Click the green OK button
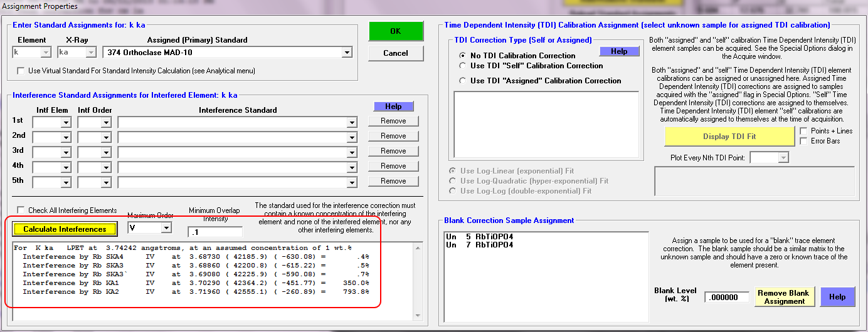This screenshot has height=332, width=868. [396, 31]
